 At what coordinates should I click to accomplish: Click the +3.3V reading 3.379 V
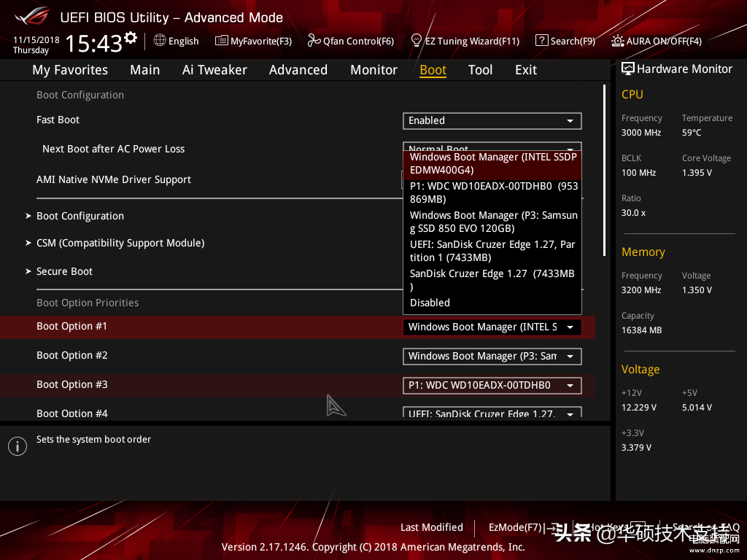[x=636, y=448]
